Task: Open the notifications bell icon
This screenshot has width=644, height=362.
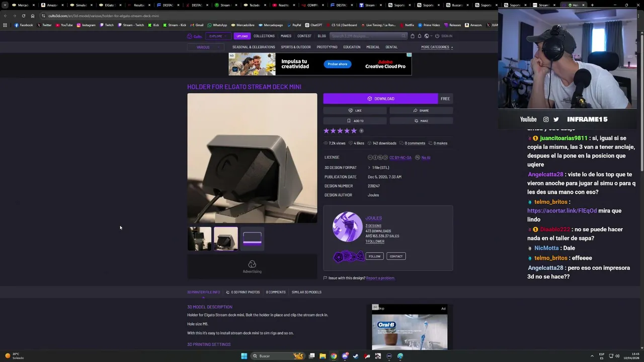Action: click(420, 36)
